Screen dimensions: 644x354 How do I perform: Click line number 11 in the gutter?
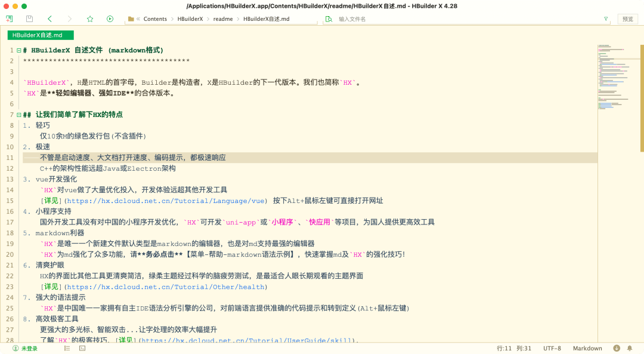[x=10, y=158]
